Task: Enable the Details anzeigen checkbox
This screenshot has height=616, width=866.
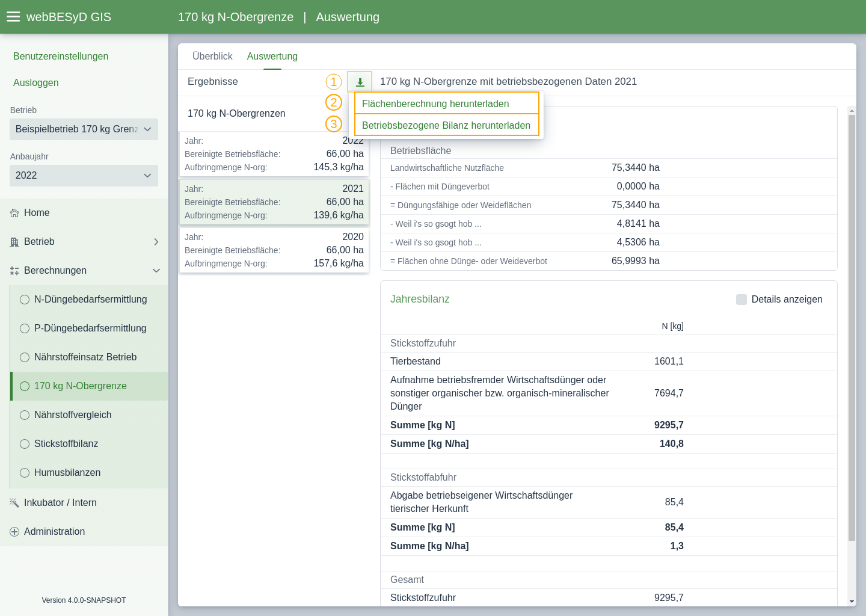Action: coord(742,300)
